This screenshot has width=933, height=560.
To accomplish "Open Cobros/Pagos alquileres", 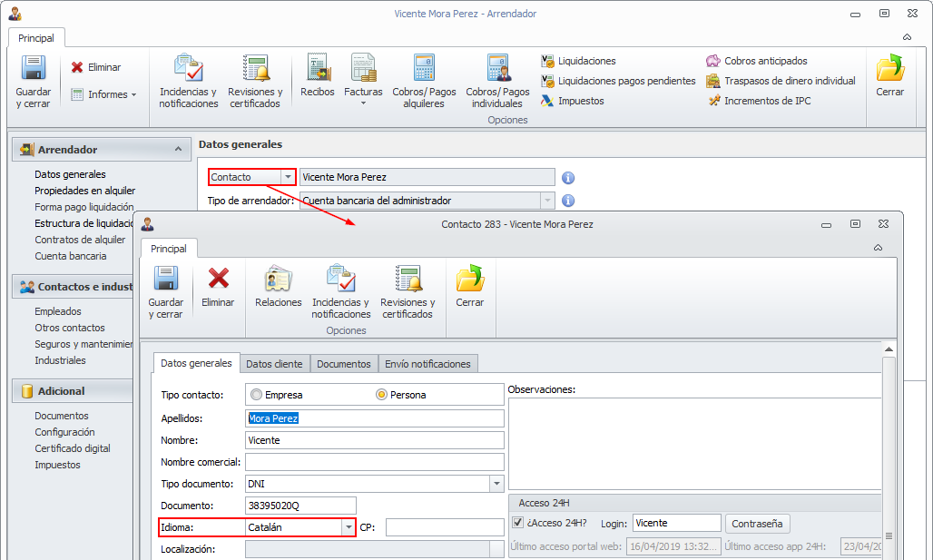I will point(424,82).
